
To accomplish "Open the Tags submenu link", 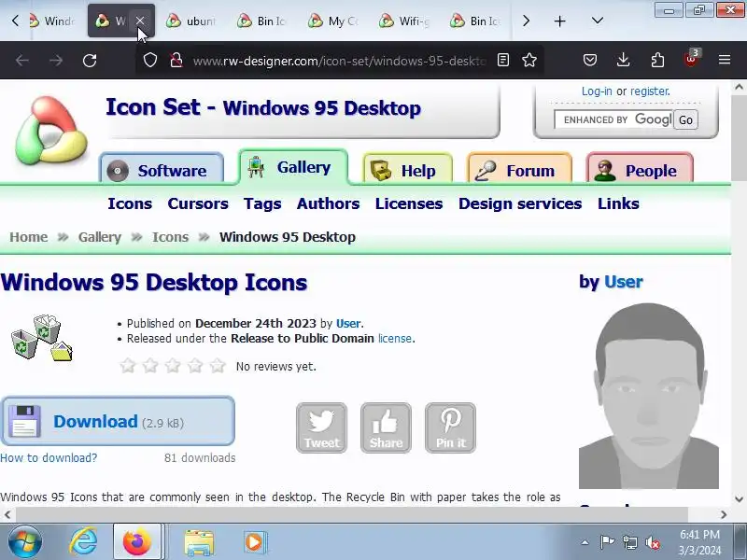I will click(262, 203).
